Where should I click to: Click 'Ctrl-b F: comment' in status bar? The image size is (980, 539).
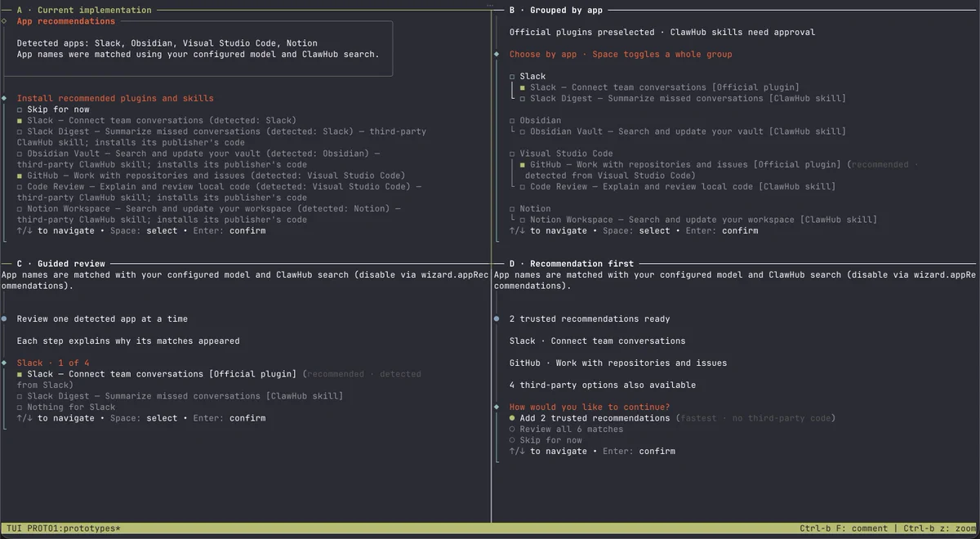point(844,528)
